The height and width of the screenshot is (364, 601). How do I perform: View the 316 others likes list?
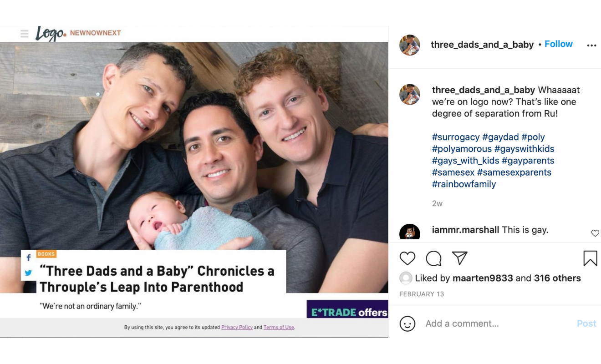(557, 278)
